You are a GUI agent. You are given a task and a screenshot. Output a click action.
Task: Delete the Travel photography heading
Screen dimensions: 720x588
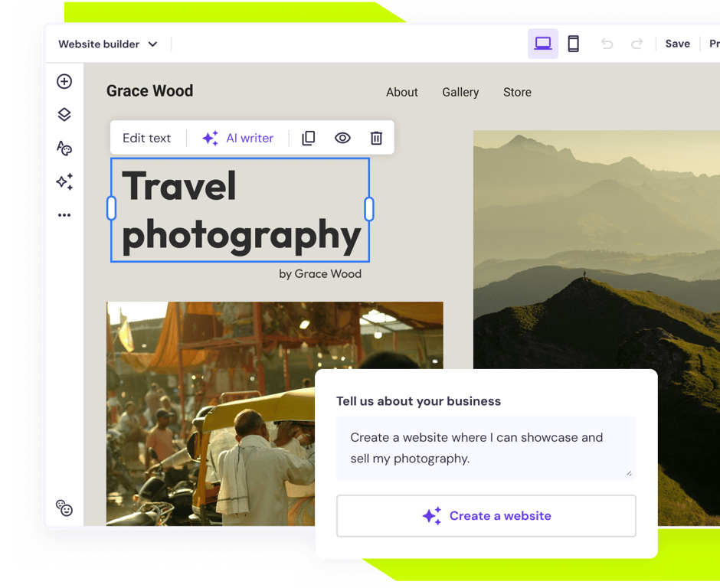click(x=376, y=138)
